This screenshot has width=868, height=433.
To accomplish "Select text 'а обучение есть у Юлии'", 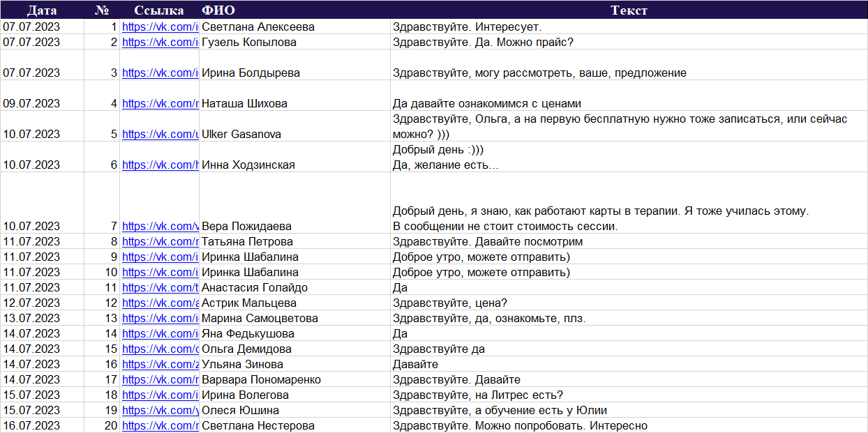I will click(x=542, y=410).
